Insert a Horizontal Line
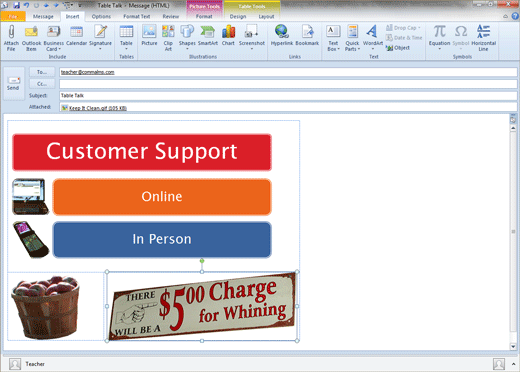The width and height of the screenshot is (520, 372). (x=483, y=38)
